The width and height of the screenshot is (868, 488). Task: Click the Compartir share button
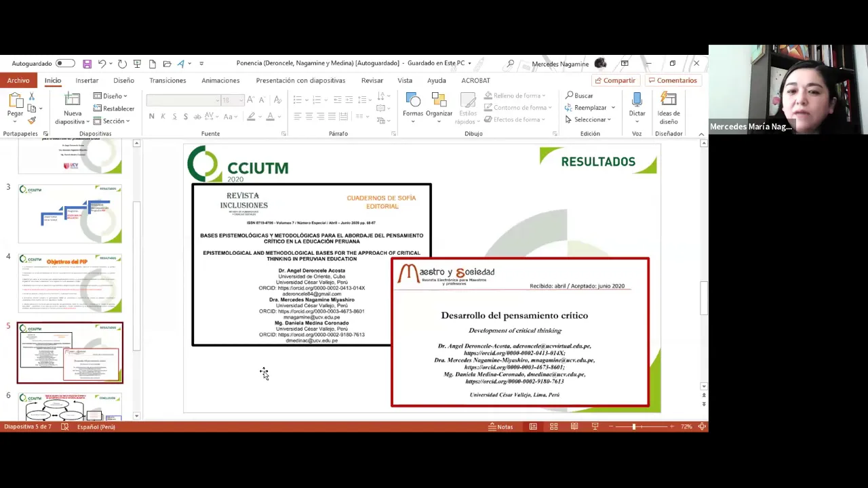point(614,80)
